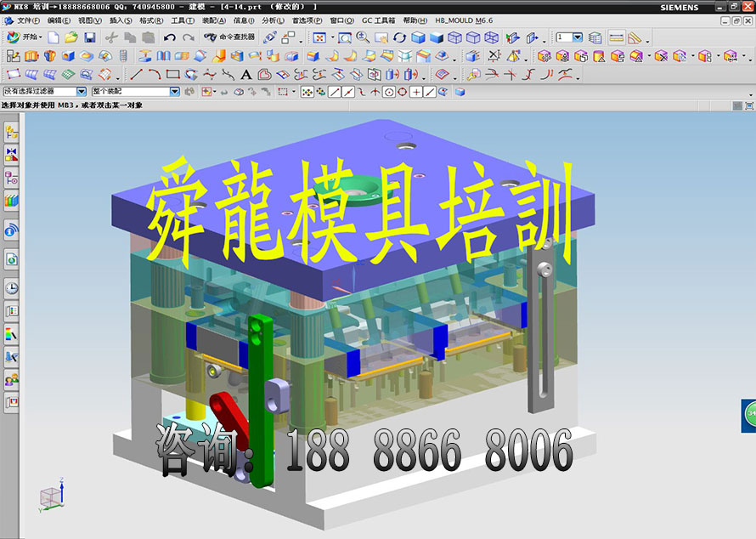756x539 pixels.
Task: Open the HB_MOULD M6.6 menu
Action: pos(464,20)
